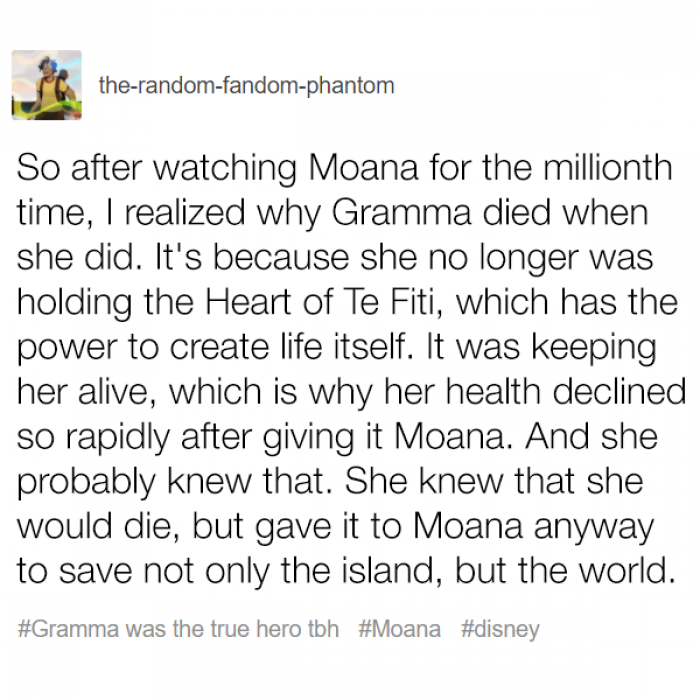This screenshot has width=700, height=700.
Task: Click the word "alive" in the post
Action: tap(111, 391)
